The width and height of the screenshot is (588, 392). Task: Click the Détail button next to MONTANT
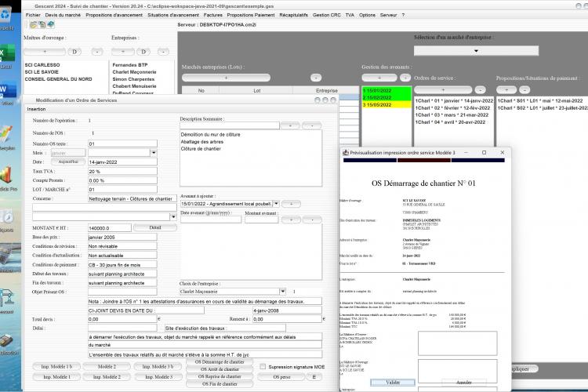point(155,227)
